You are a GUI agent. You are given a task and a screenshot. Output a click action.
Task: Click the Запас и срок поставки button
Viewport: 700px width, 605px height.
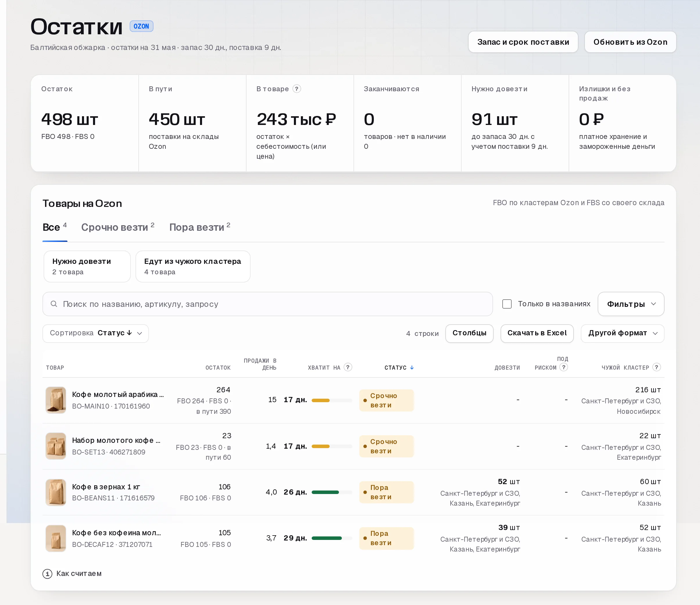click(523, 42)
